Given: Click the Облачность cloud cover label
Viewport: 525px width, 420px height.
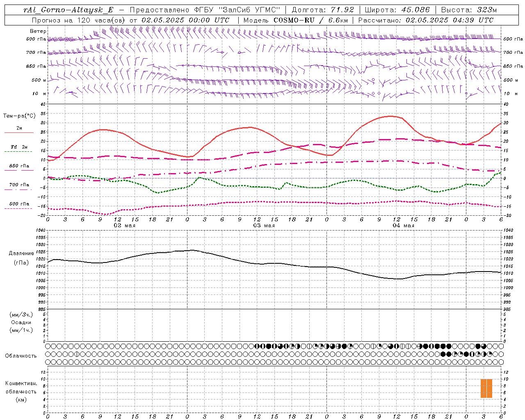Looking at the screenshot, I should tap(21, 356).
